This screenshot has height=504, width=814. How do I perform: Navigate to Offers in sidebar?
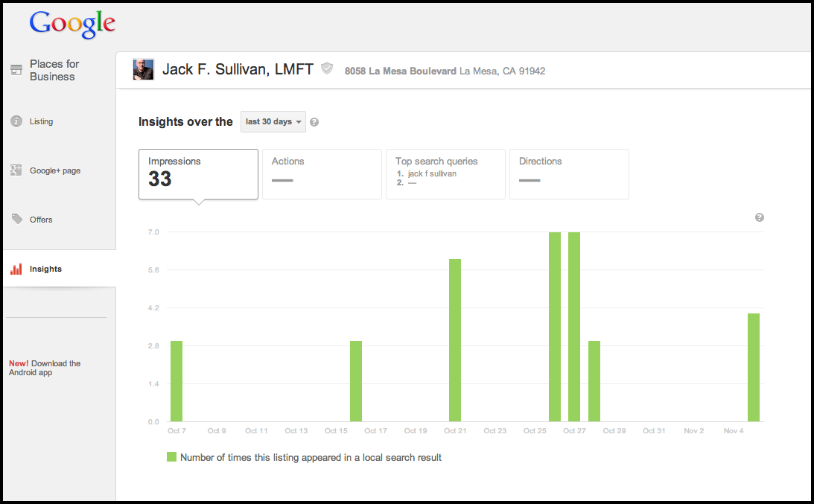tap(41, 220)
